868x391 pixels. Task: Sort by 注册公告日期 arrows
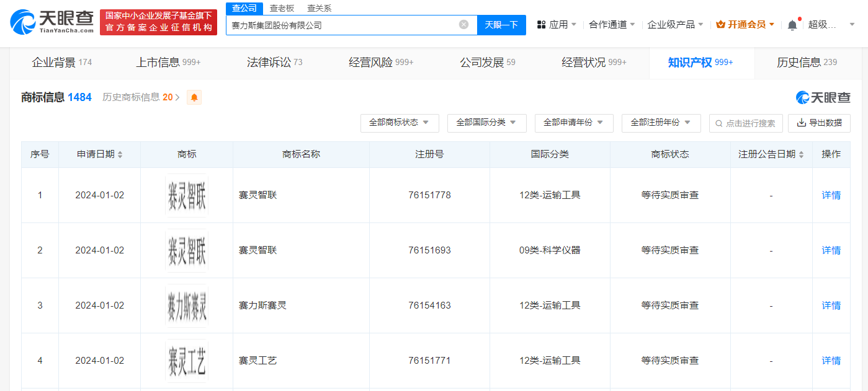[801, 154]
